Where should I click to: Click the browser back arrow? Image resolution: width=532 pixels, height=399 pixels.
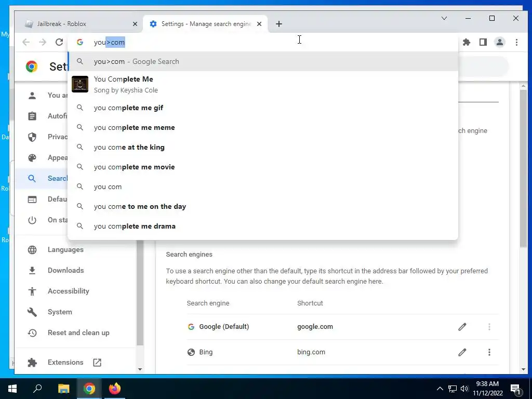26,42
